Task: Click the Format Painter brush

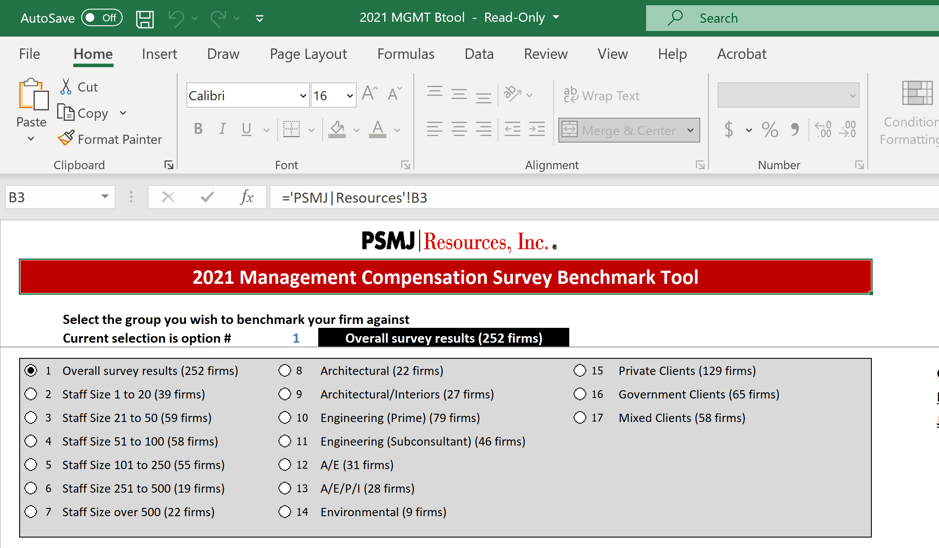Action: 66,138
